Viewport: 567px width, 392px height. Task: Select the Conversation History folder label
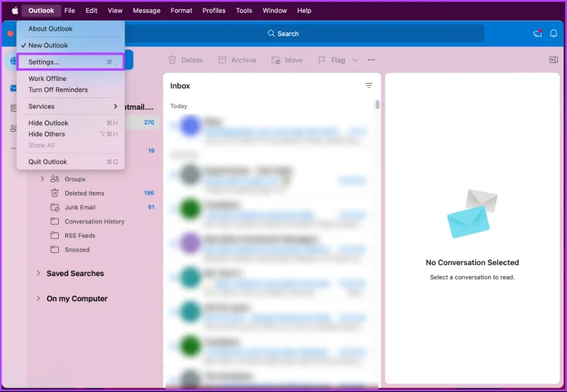(x=94, y=221)
